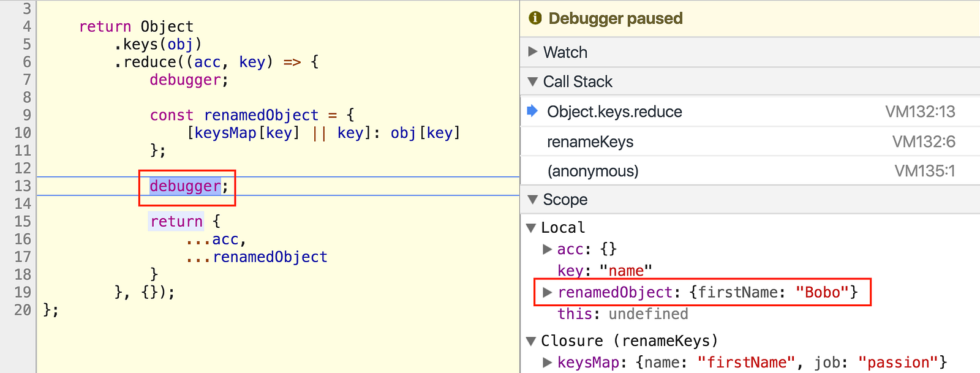This screenshot has height=373, width=980.
Task: Set breakpoint on line number 7
Action: [27, 80]
